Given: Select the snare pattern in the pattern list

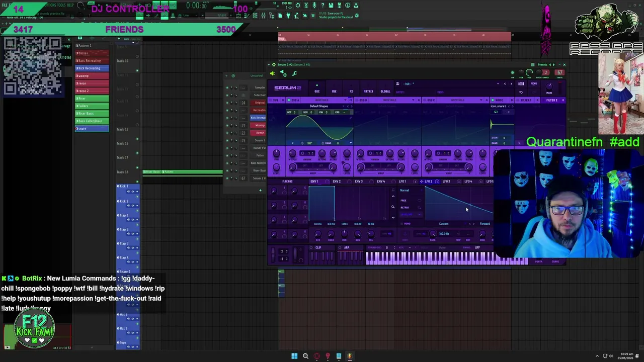Looking at the screenshot, I should [x=92, y=129].
